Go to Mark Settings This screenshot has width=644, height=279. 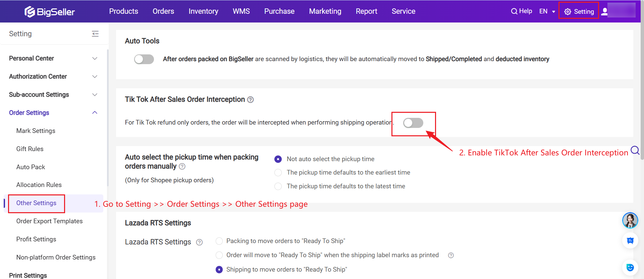[x=36, y=131]
